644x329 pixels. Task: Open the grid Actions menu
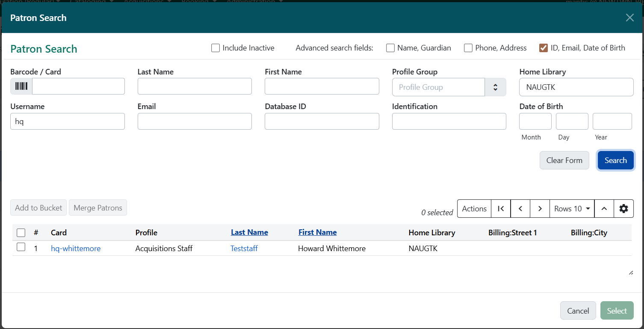point(474,208)
